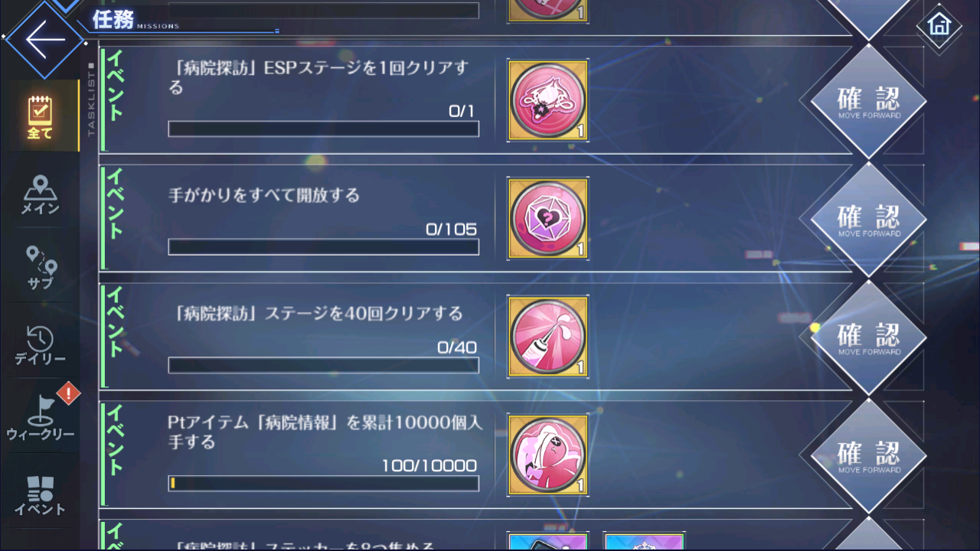Select the 全て all missions tab

pos(40,116)
